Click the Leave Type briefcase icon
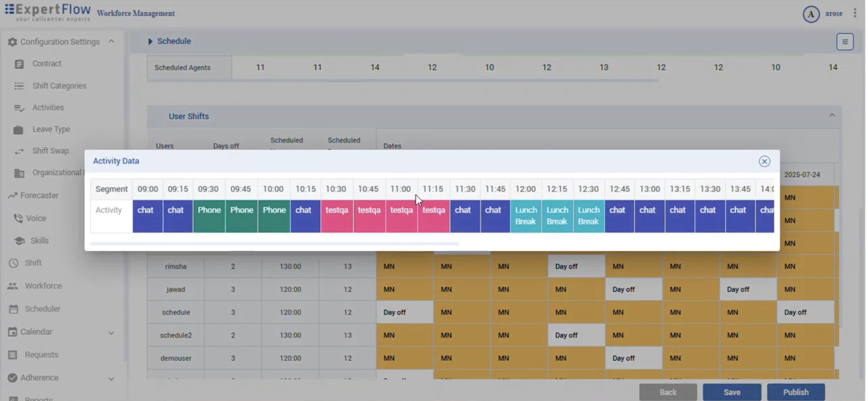This screenshot has width=868, height=401. pyautogui.click(x=18, y=130)
